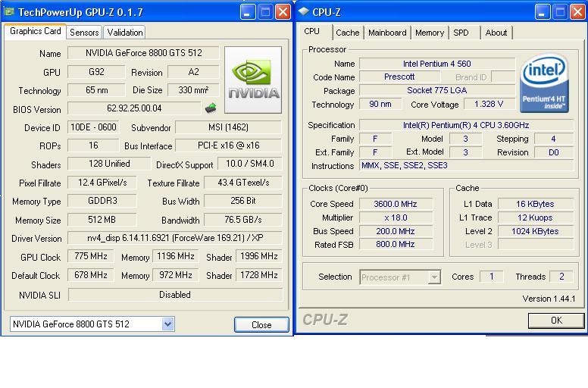Screen dimensions: 588x388
Task: Click the Memory Type value GDDR3
Action: coord(102,201)
